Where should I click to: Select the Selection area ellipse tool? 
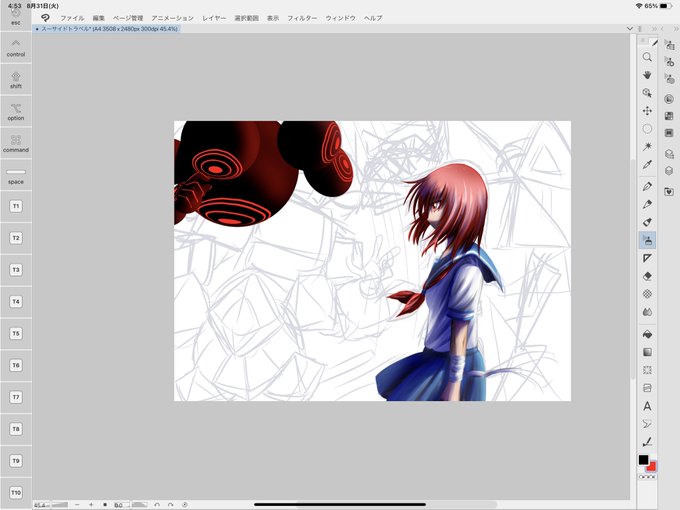tap(647, 129)
